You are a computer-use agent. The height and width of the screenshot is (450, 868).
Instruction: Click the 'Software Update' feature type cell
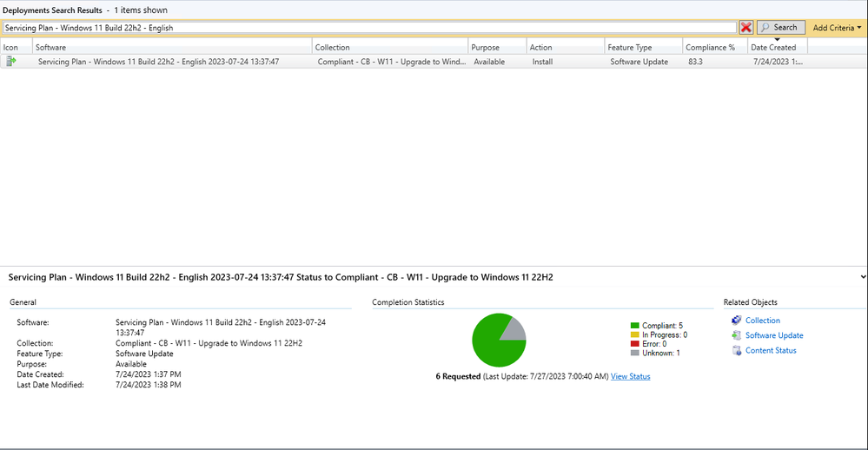tap(639, 62)
